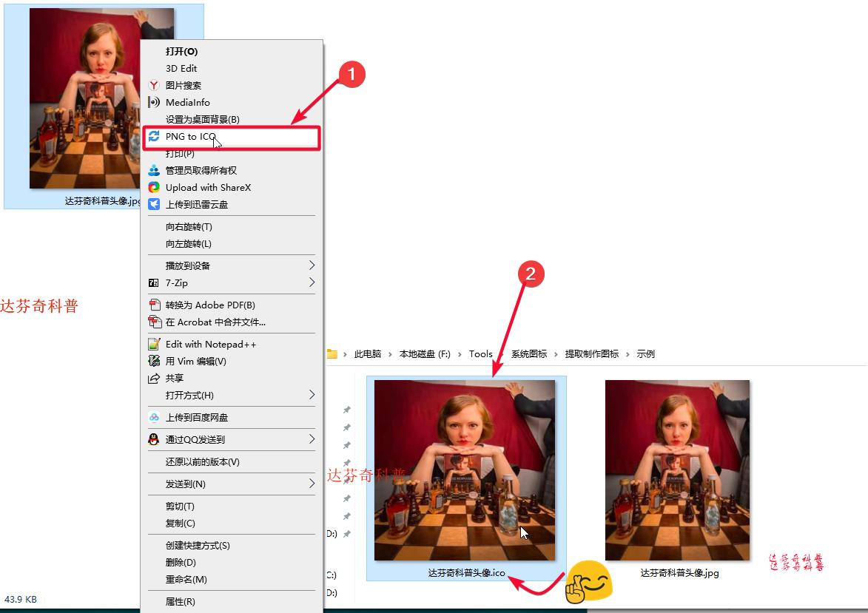Image resolution: width=868 pixels, height=613 pixels.
Task: Click the 上传到迅雷云盘 cloud icon
Action: click(x=155, y=205)
